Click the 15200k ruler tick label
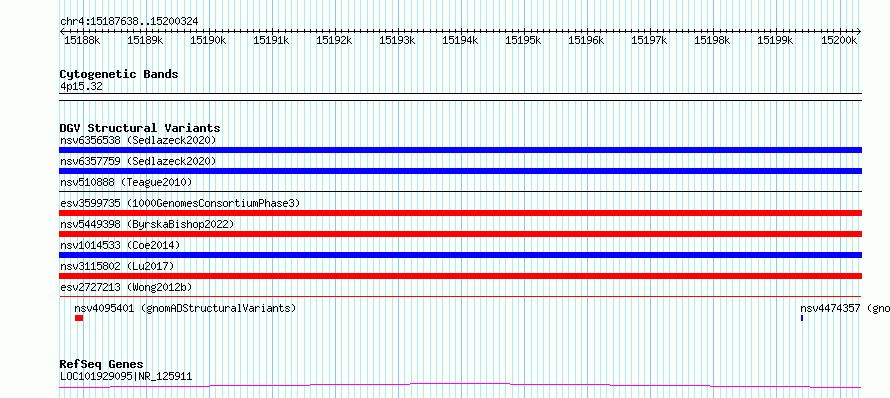 [x=839, y=40]
